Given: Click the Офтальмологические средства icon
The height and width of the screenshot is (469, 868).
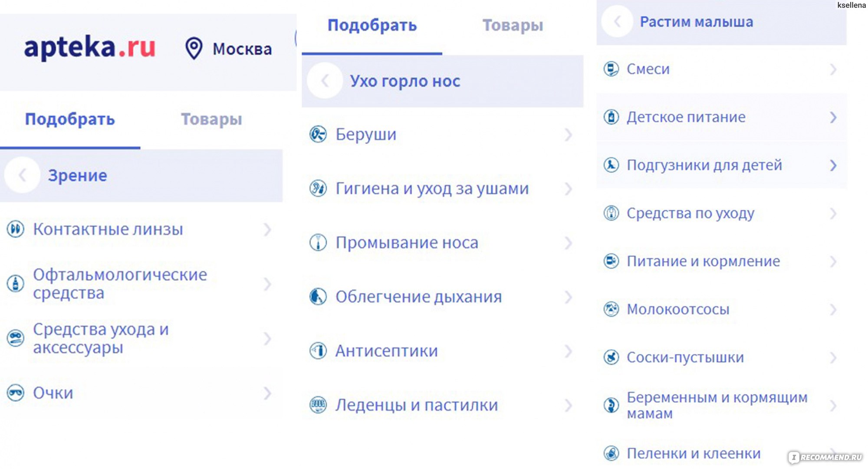Looking at the screenshot, I should click(16, 284).
